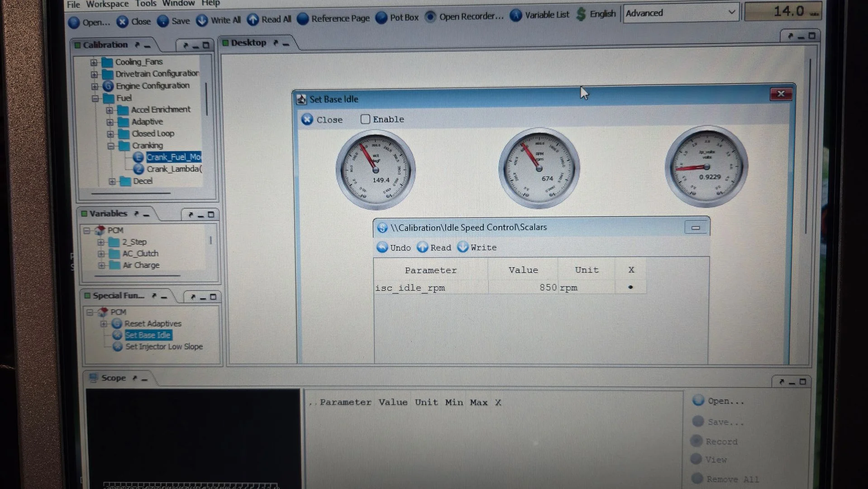The width and height of the screenshot is (868, 489).
Task: Collapse the Cranking folder
Action: (x=111, y=146)
